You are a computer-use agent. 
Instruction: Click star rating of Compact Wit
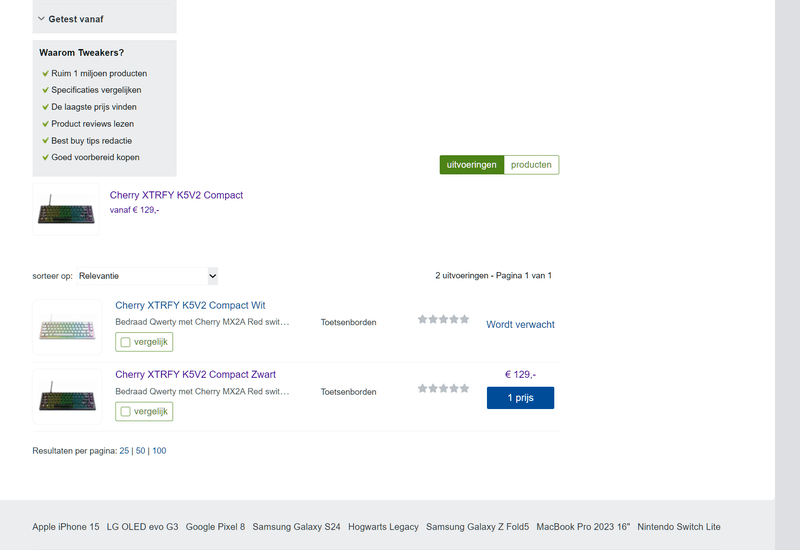click(443, 319)
